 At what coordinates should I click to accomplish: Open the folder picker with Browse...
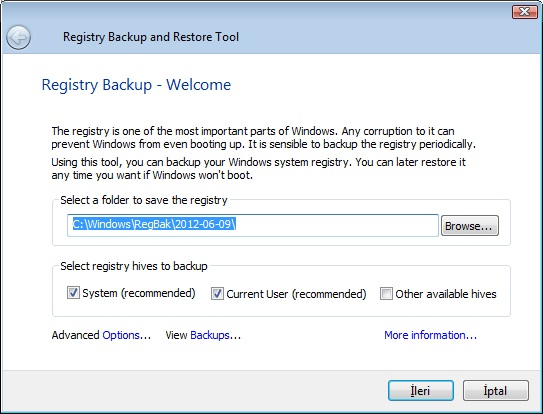470,226
